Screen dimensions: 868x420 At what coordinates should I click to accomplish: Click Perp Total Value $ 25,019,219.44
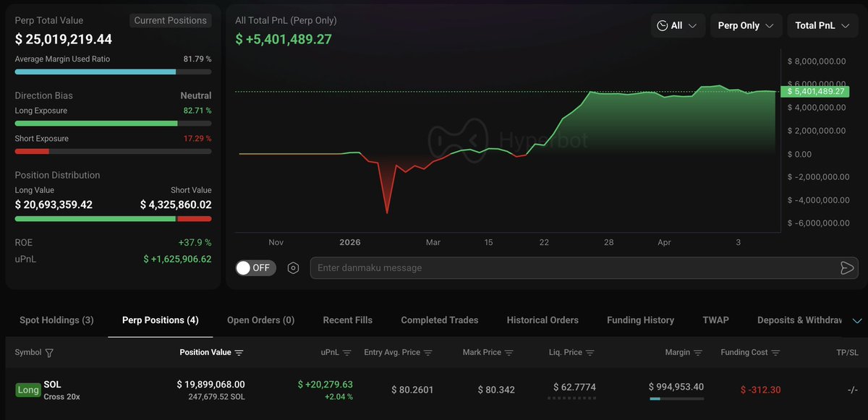click(64, 39)
